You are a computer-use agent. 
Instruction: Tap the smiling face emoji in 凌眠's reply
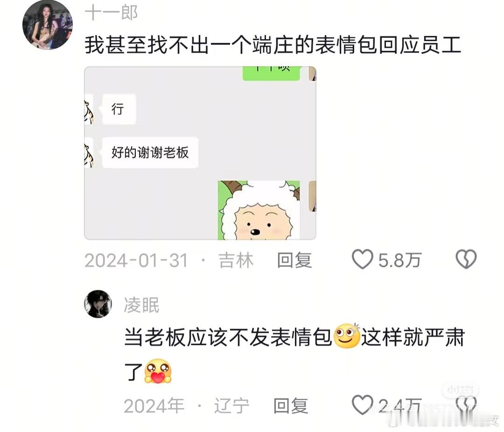[x=347, y=336]
